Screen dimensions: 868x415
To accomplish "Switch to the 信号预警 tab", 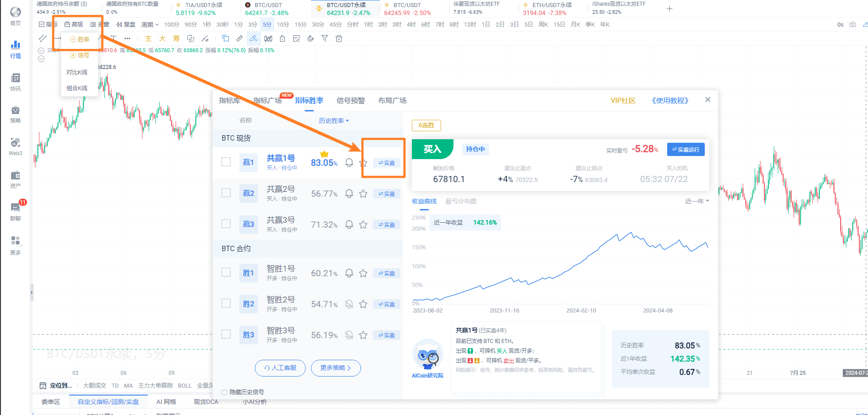I will click(351, 101).
